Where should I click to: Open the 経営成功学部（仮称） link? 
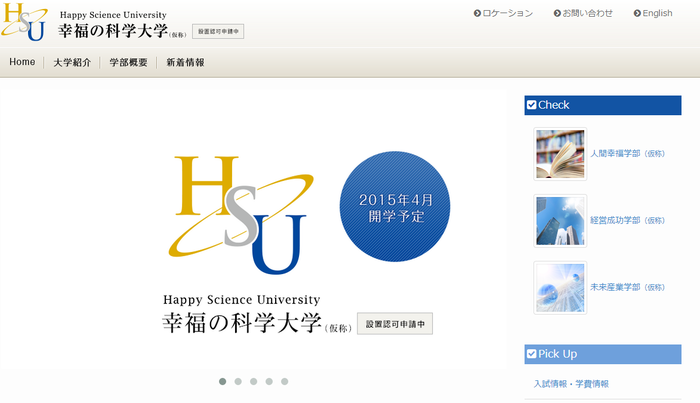pos(628,220)
